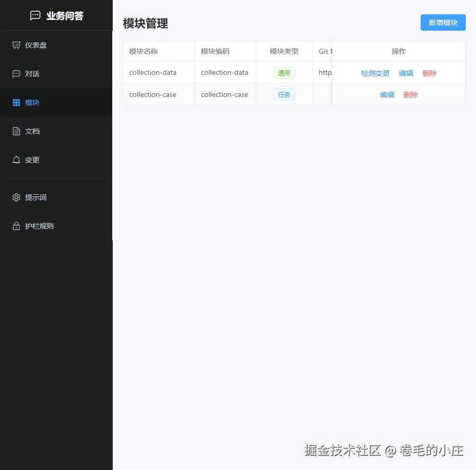Click the 业务问答 app title
Screen dimensions: 476x470
point(65,16)
